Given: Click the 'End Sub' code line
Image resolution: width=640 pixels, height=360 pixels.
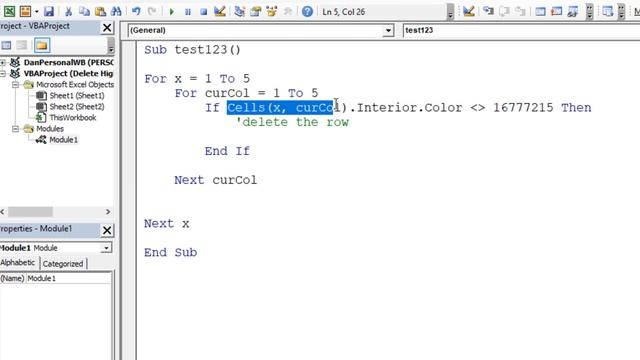Looking at the screenshot, I should (171, 253).
